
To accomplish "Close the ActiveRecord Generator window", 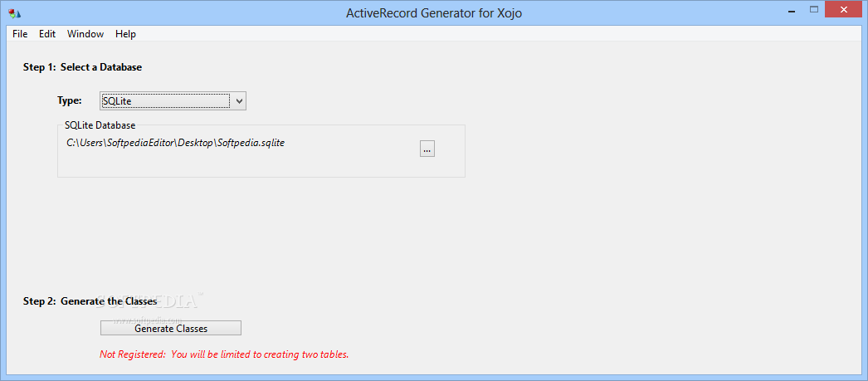I will pyautogui.click(x=844, y=9).
